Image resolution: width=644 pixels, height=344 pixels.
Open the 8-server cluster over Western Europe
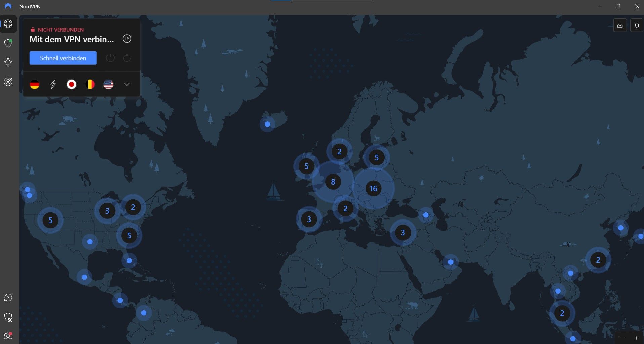coord(333,182)
